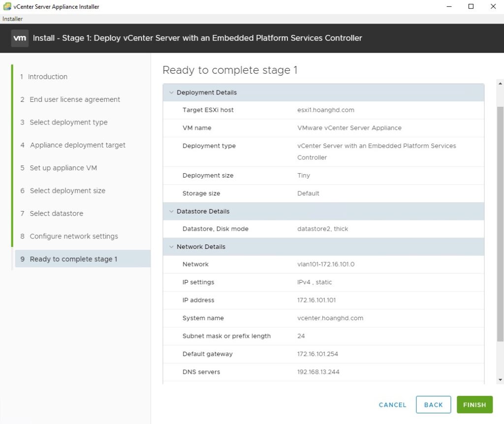Select Ready to complete stage 1 step

(83, 259)
